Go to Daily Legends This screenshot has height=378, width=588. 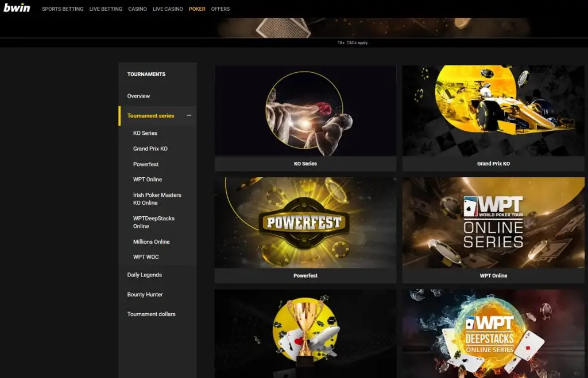(x=144, y=275)
